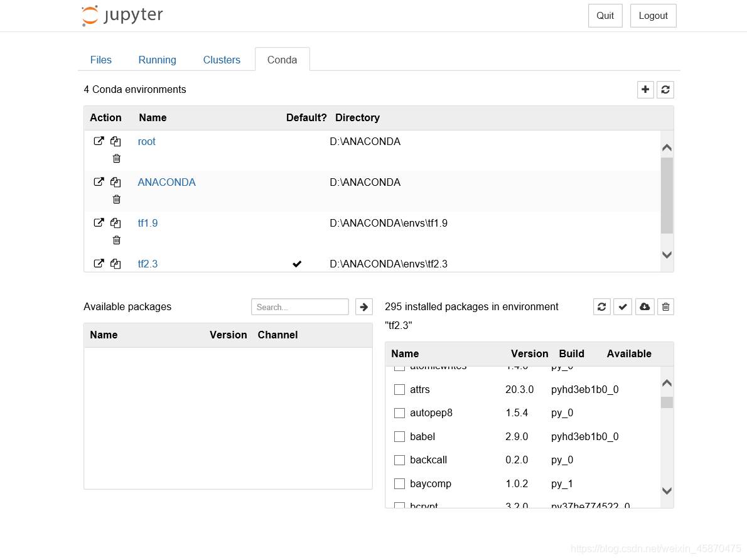Focus the available packages Search field

pyautogui.click(x=300, y=307)
